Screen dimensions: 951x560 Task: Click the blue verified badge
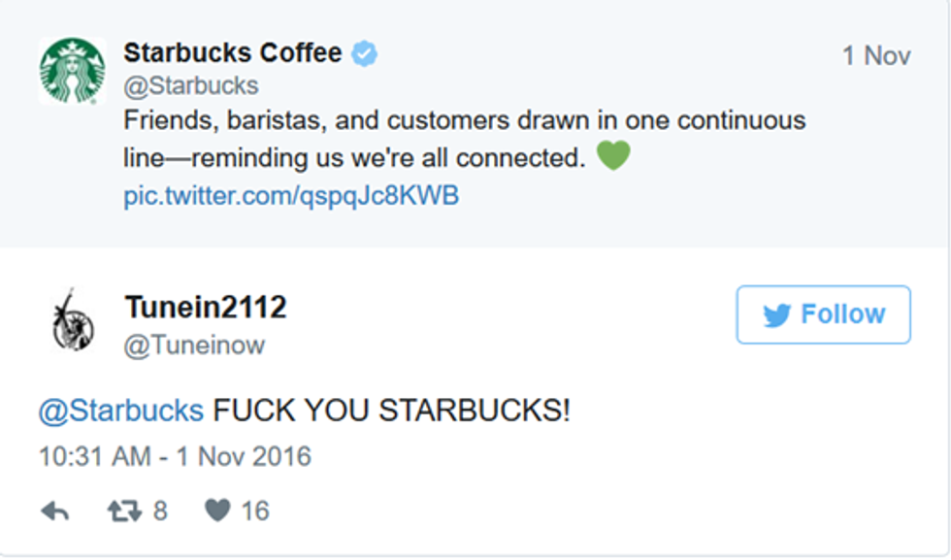364,54
